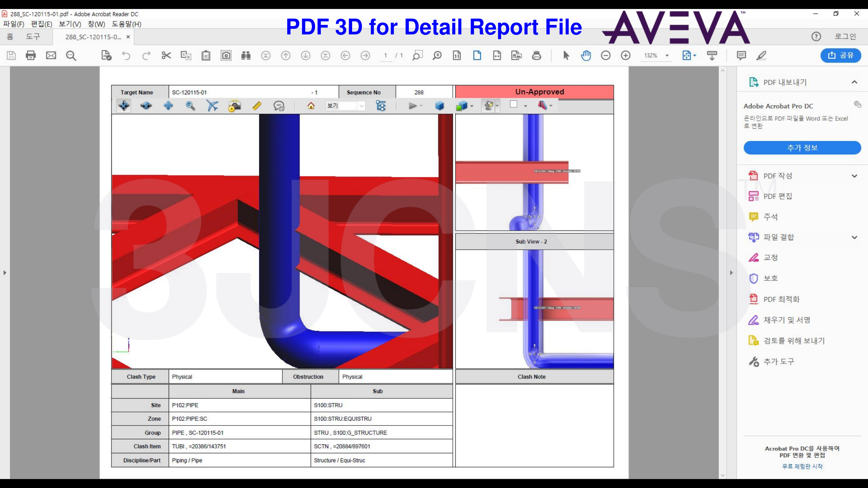
Task: Activate the Hand pan tool
Action: pos(586,55)
